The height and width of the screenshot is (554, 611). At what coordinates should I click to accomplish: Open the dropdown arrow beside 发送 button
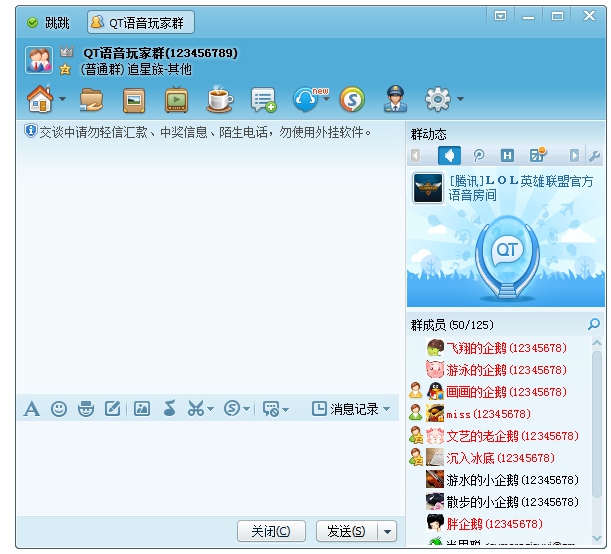point(388,531)
